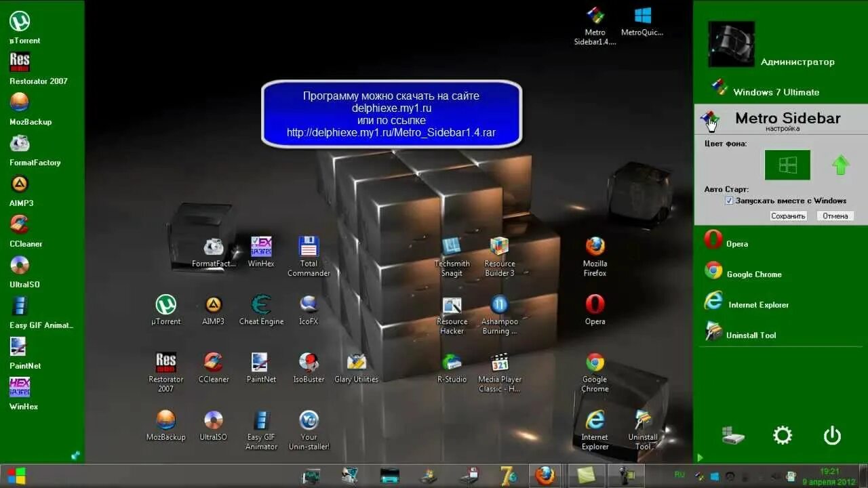Launch WinHex in the left green sidebar
Viewport: 868px width, 488px height.
click(20, 388)
